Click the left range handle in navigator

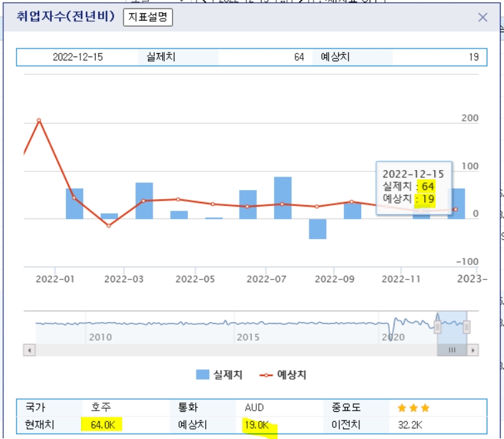click(x=438, y=327)
